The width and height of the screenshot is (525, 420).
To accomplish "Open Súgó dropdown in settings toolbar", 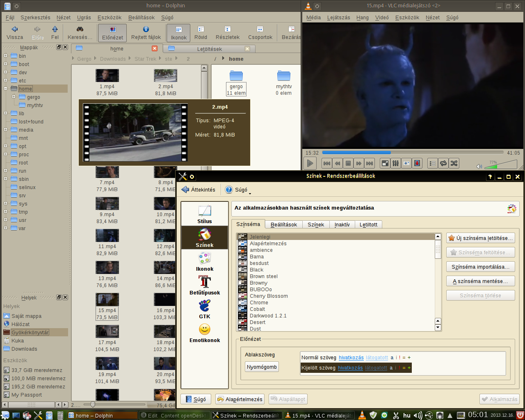I will pos(238,190).
